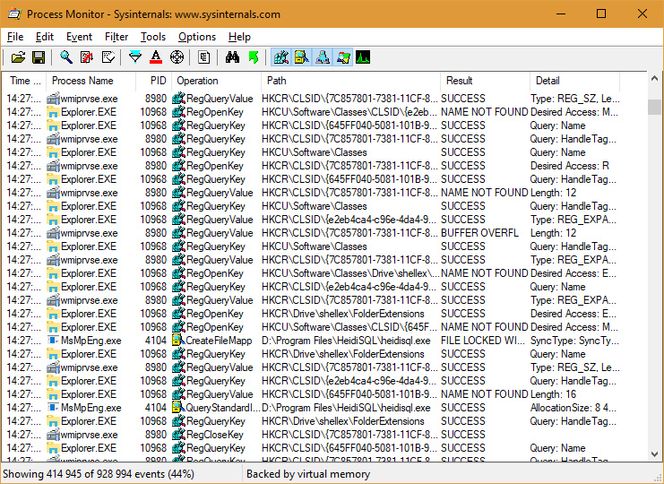Select the wmiprvse.exe RegCloseKey row
664x484 pixels.
pos(313,434)
